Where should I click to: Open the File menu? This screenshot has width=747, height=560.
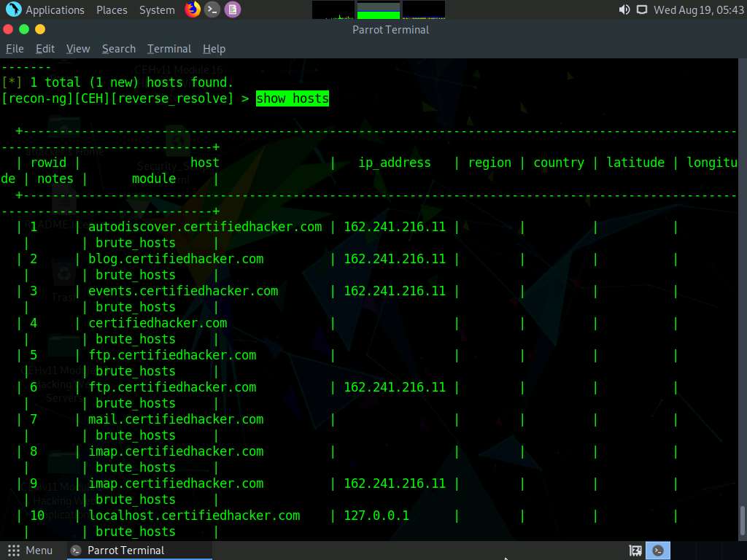pos(15,49)
